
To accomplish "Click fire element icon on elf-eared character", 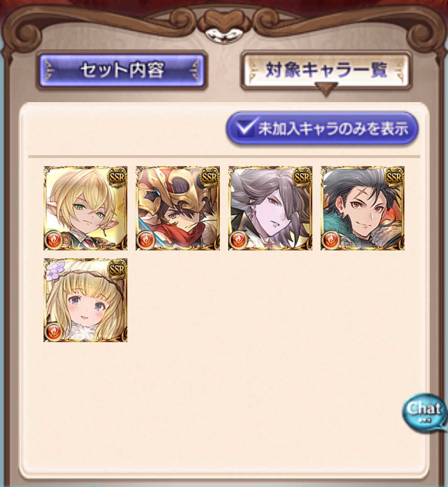I will pos(54,240).
